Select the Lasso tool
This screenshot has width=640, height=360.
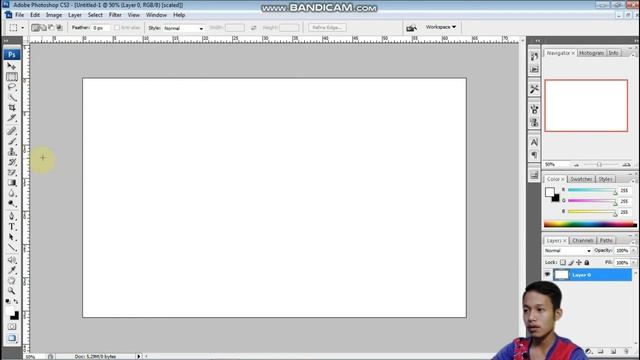[x=11, y=87]
